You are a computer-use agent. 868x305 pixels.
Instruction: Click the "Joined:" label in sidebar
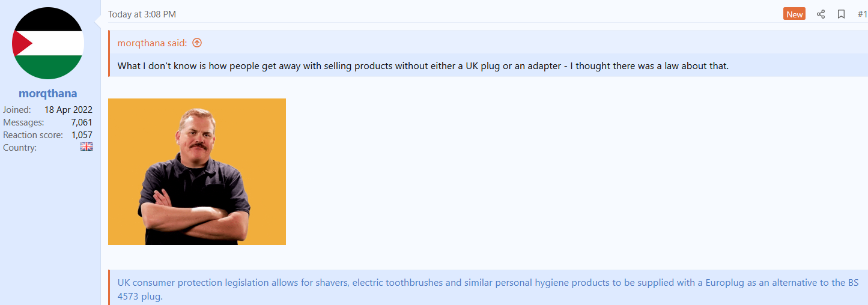click(17, 110)
